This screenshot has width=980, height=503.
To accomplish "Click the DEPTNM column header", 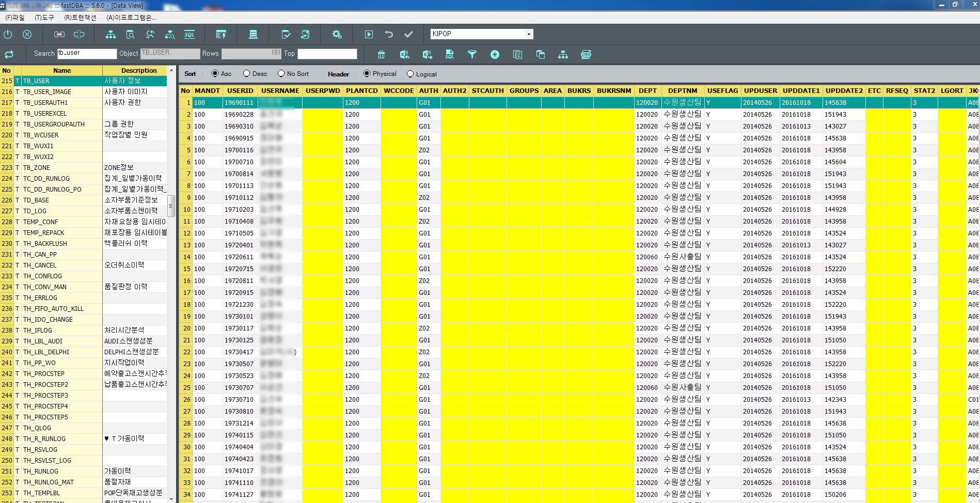I will click(x=682, y=90).
